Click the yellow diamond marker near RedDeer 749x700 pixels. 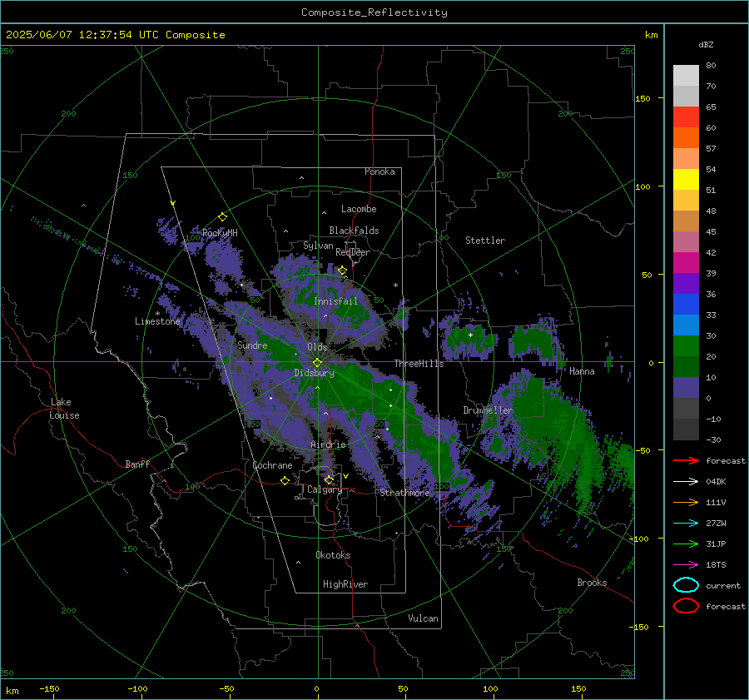tap(342, 271)
